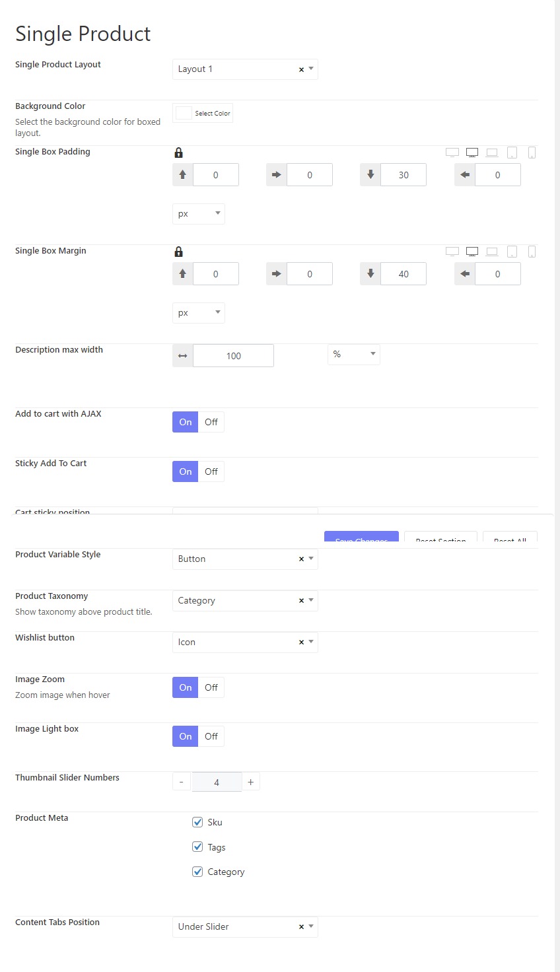Screen dimensions: 560x972
Task: Clear the Layout 1 selection with its x
Action: point(301,69)
